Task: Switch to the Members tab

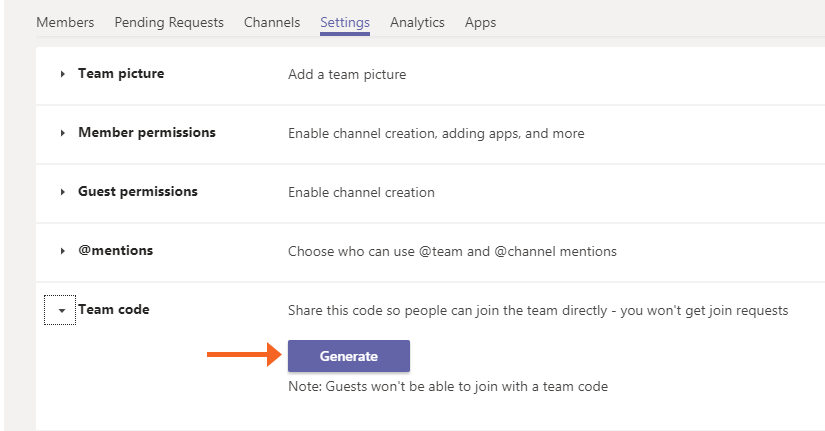Action: coord(65,22)
